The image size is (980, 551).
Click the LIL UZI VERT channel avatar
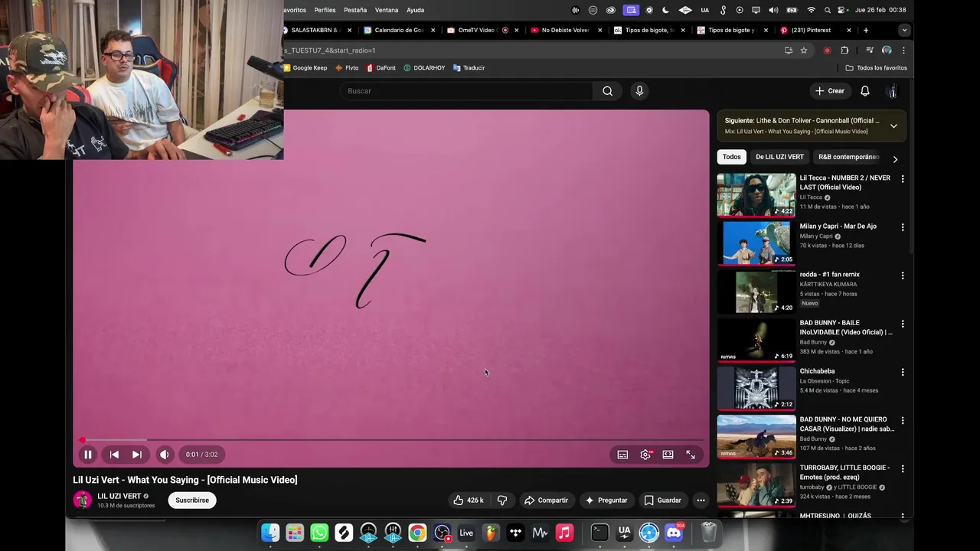click(x=82, y=500)
